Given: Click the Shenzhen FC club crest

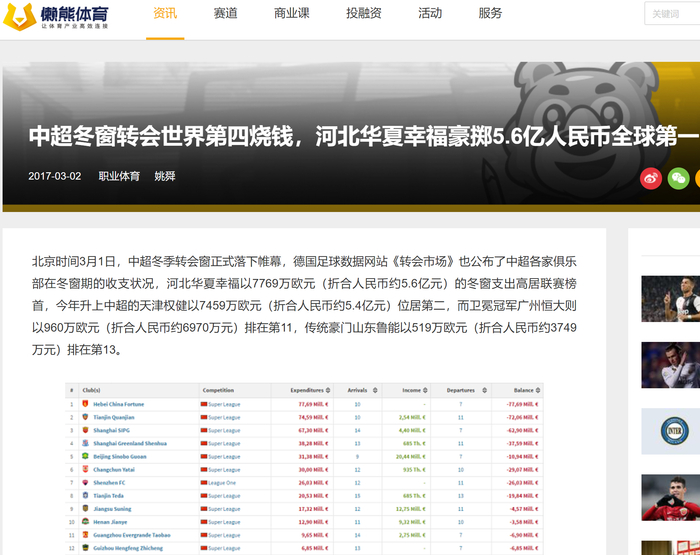Looking at the screenshot, I should pos(85,482).
